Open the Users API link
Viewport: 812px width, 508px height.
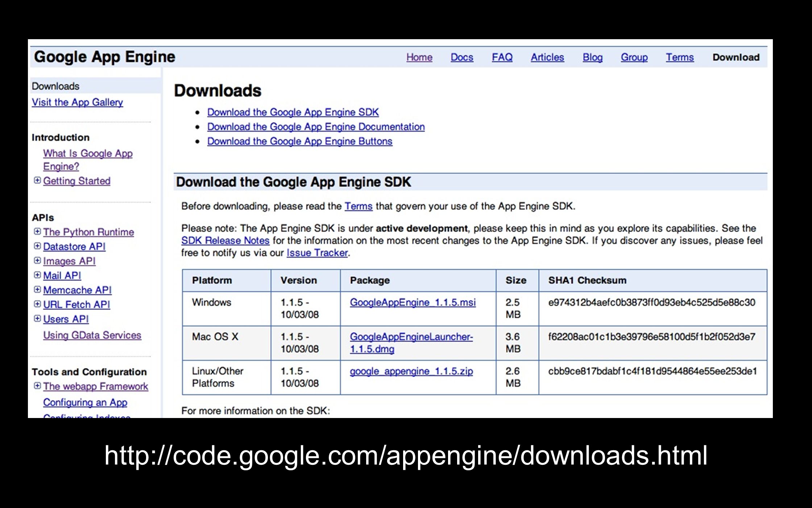pyautogui.click(x=66, y=319)
